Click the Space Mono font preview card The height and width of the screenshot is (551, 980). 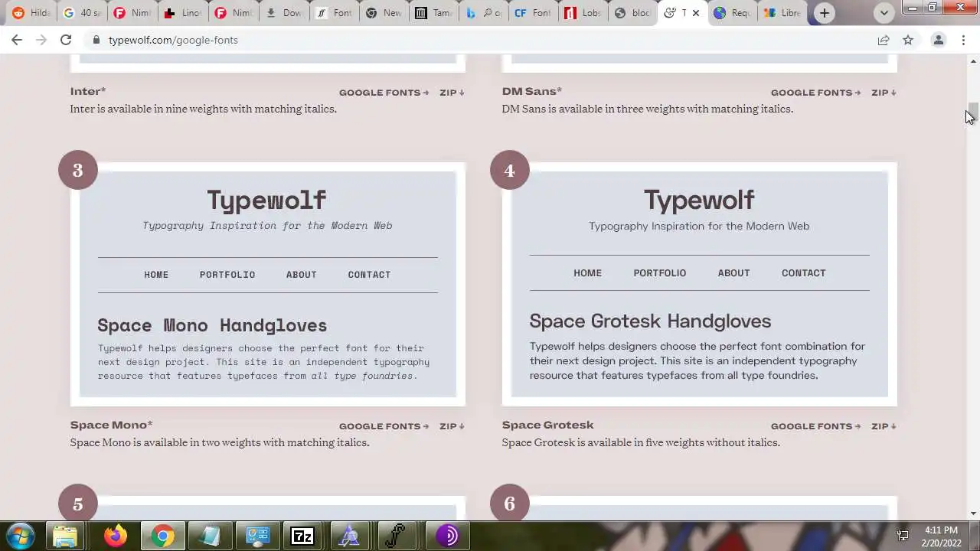click(268, 284)
